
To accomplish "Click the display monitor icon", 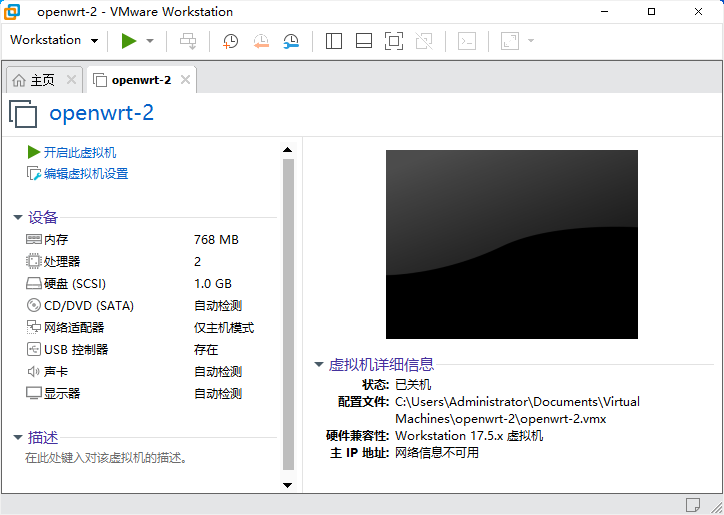I will click(x=34, y=394).
